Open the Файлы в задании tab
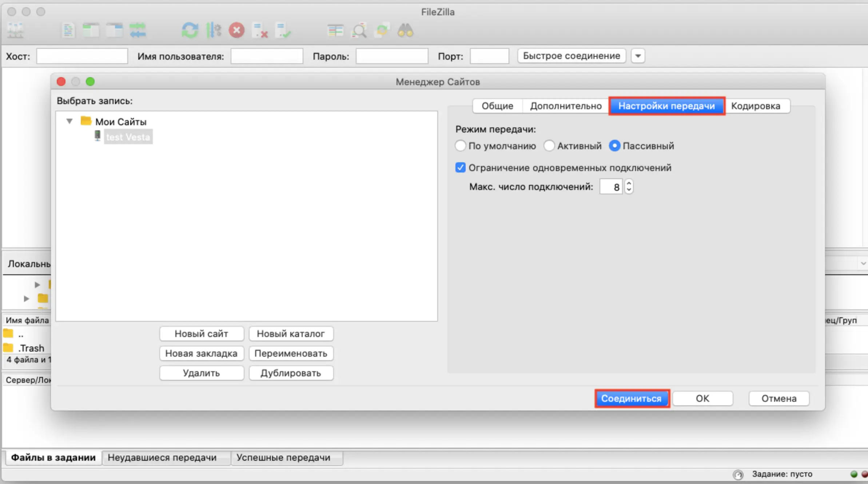The image size is (868, 484). 53,457
